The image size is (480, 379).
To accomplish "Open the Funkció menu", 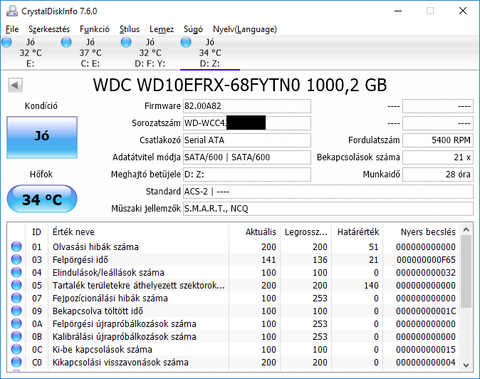I will [x=94, y=29].
